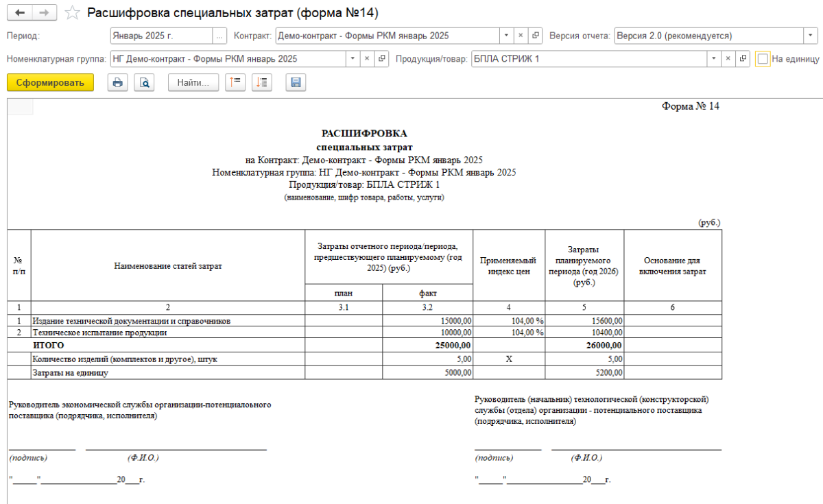Click the РАСШИФРОВКА report title
This screenshot has height=504, width=823.
tap(364, 134)
